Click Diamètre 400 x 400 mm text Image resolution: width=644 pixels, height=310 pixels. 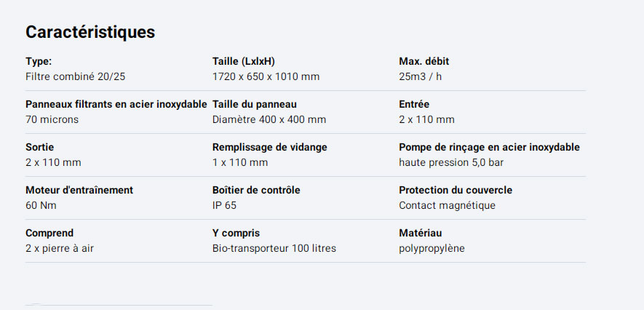click(269, 120)
